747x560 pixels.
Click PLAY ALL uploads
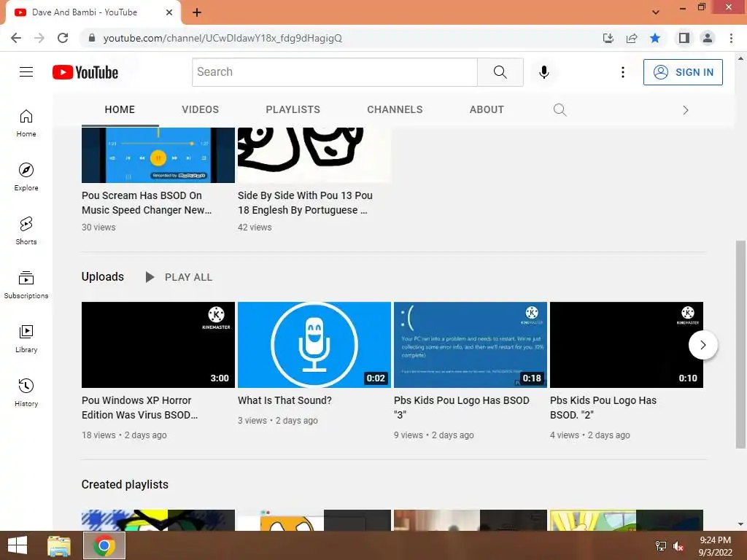(x=179, y=277)
